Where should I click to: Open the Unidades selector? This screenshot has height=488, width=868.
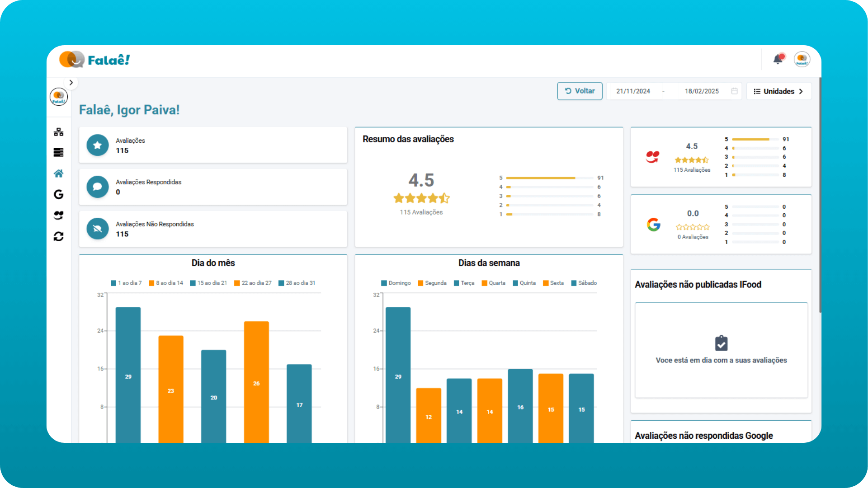pos(778,91)
